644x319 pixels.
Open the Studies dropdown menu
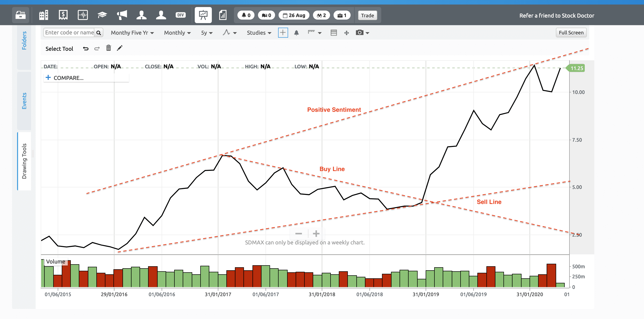(259, 33)
